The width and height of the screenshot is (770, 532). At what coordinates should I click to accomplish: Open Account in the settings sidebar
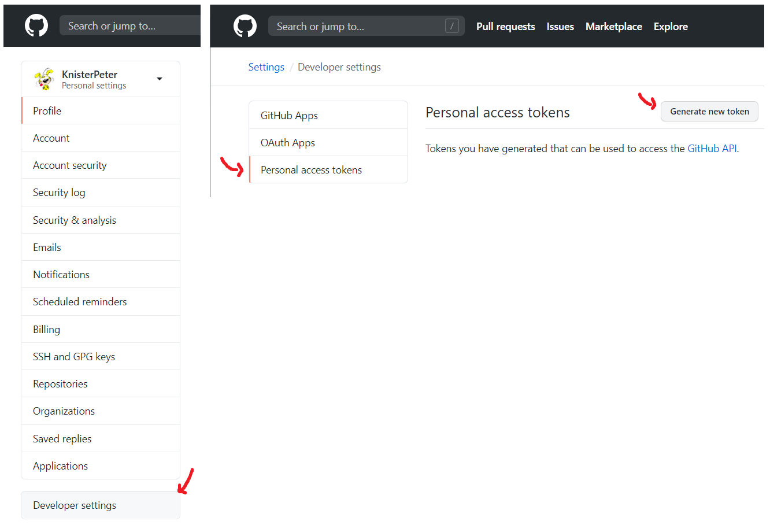101,138
